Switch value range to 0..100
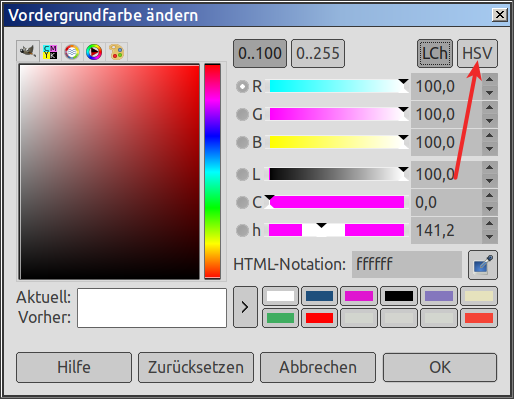Screen dimensions: 514x399 pos(260,53)
